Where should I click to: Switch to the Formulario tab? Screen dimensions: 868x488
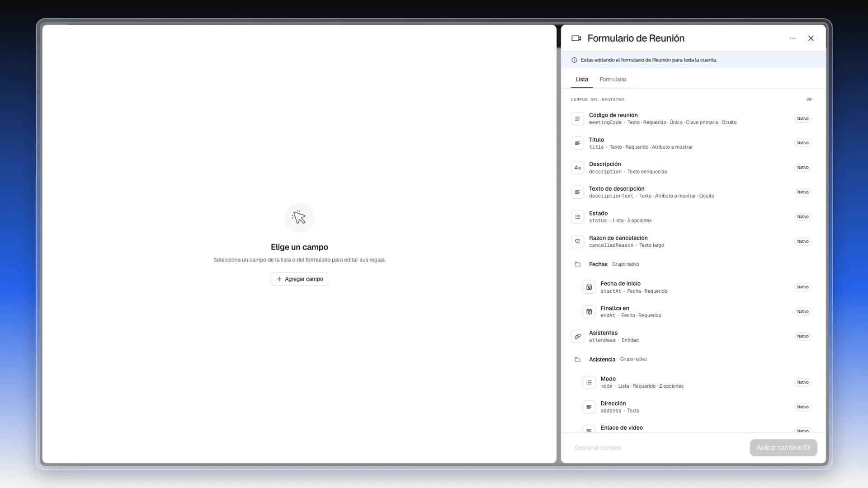point(613,80)
